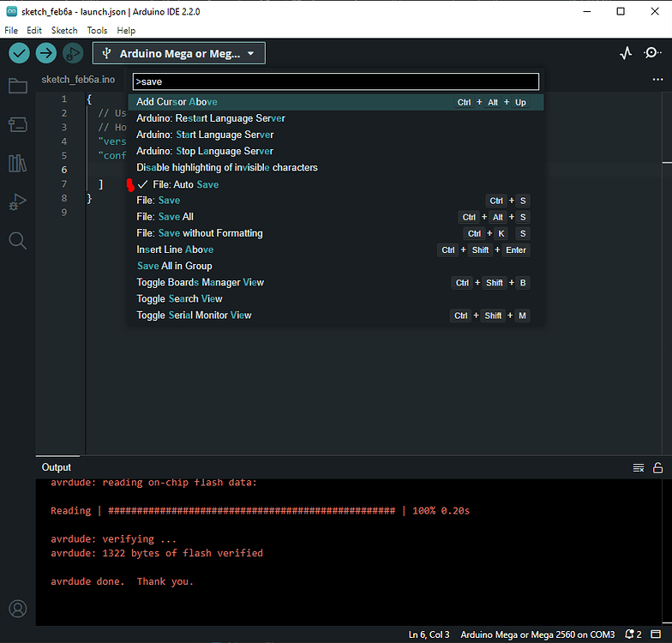Open the Sketch menu
The height and width of the screenshot is (643, 672).
coord(64,31)
